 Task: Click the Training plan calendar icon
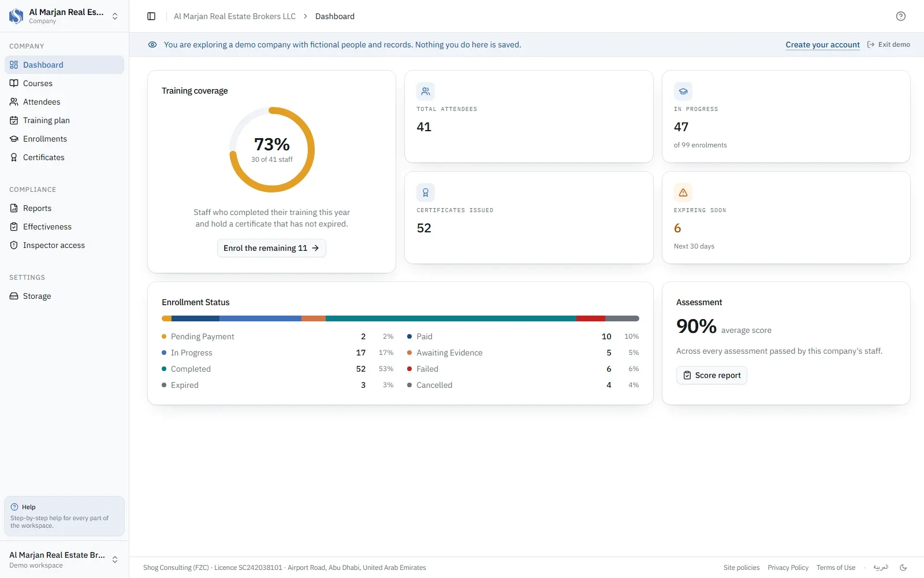[14, 120]
